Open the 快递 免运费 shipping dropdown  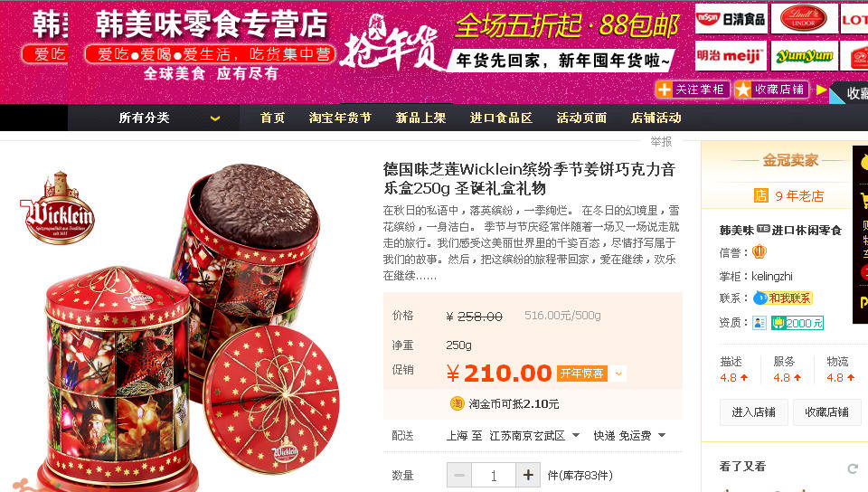click(x=629, y=436)
